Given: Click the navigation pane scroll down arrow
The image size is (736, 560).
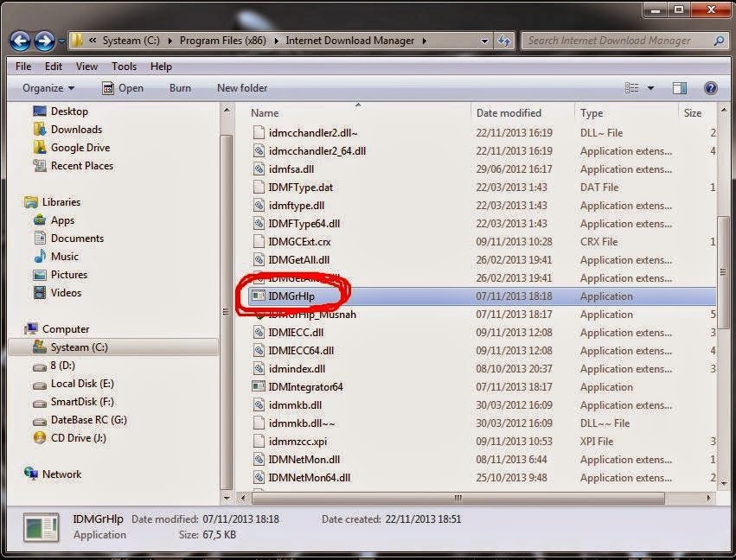Looking at the screenshot, I should pos(227,498).
